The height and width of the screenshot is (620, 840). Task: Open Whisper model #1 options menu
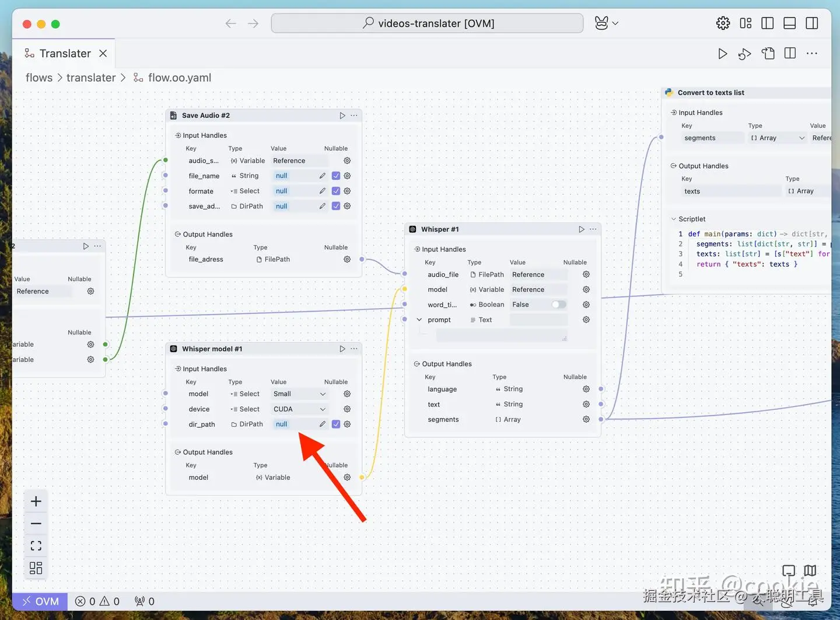pos(354,349)
